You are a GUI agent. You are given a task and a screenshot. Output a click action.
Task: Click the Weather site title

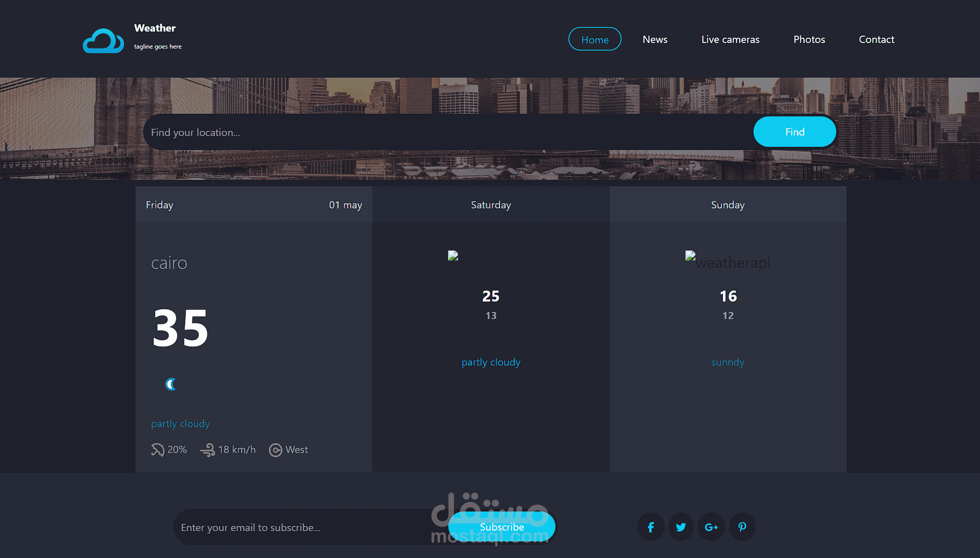[x=155, y=28]
